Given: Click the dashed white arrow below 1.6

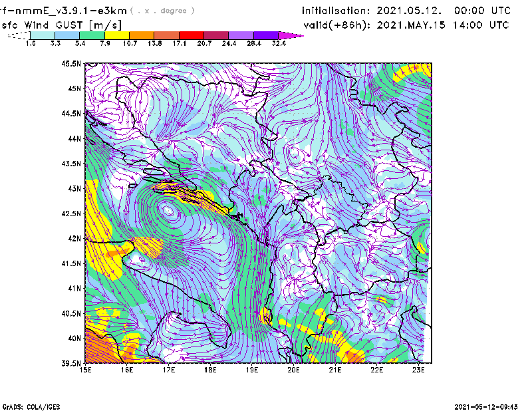Looking at the screenshot, I should click(x=19, y=35).
